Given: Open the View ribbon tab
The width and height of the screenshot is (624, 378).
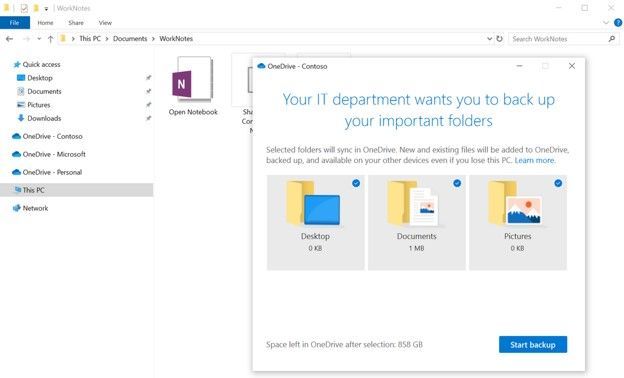Looking at the screenshot, I should pos(105,23).
